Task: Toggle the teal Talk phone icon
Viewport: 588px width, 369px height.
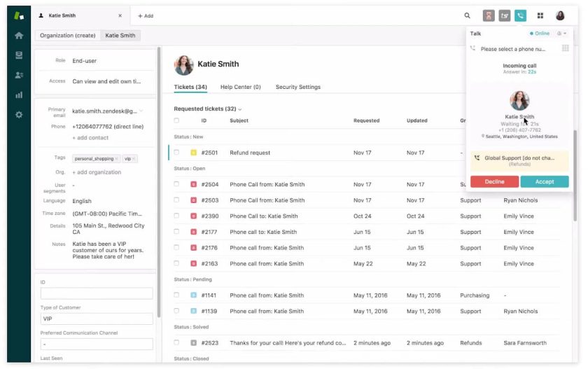Action: click(520, 15)
